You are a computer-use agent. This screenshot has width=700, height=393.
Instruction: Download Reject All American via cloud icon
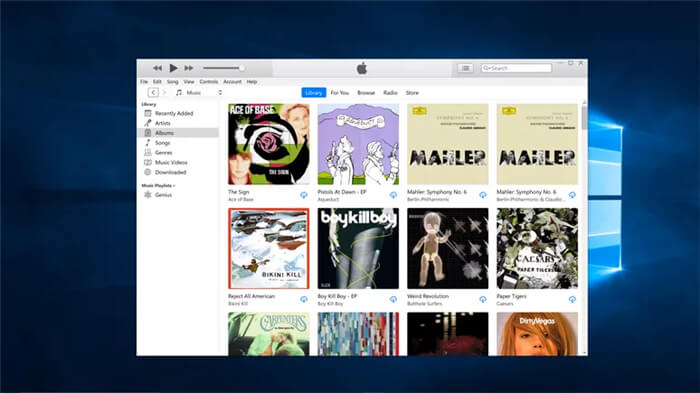(x=304, y=299)
